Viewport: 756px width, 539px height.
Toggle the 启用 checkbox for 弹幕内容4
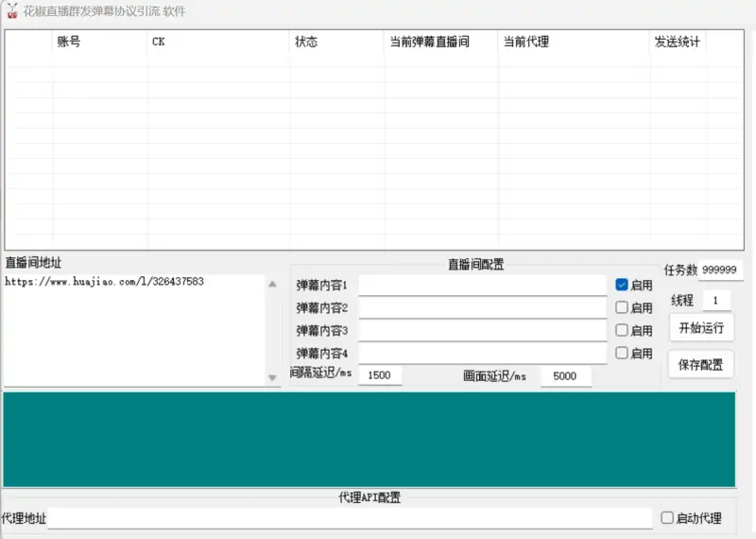[622, 353]
